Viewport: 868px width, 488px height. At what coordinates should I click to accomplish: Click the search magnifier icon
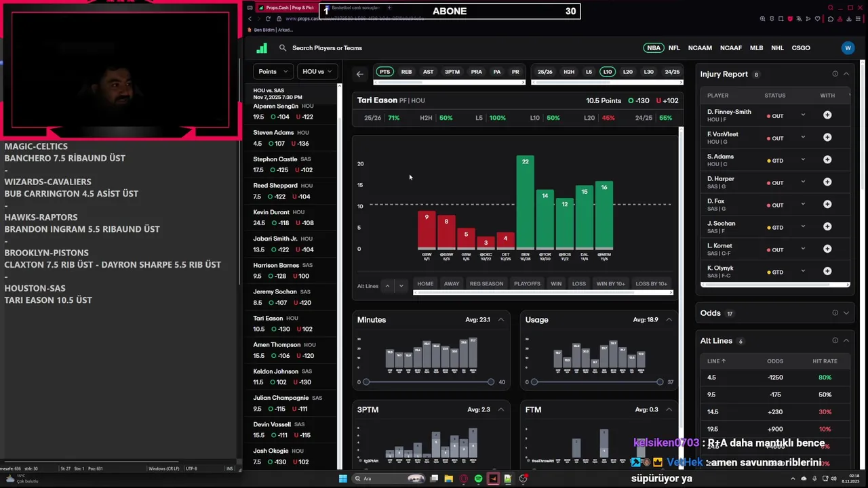tap(283, 48)
